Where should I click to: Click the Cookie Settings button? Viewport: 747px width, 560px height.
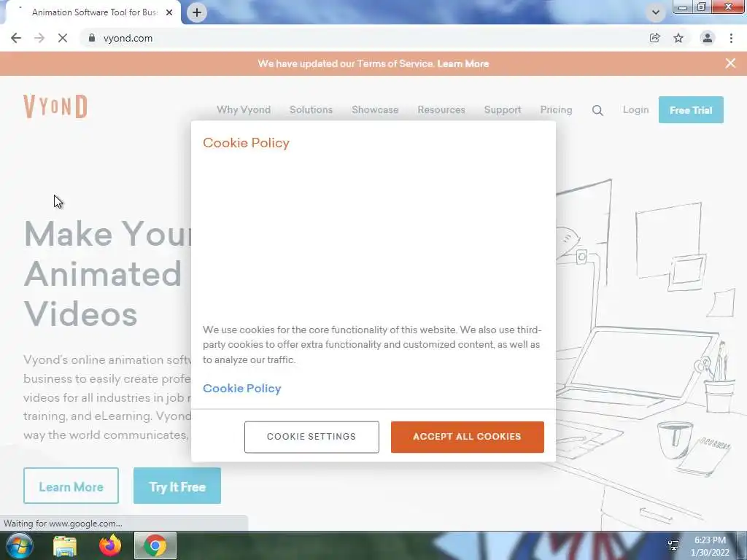click(x=311, y=437)
